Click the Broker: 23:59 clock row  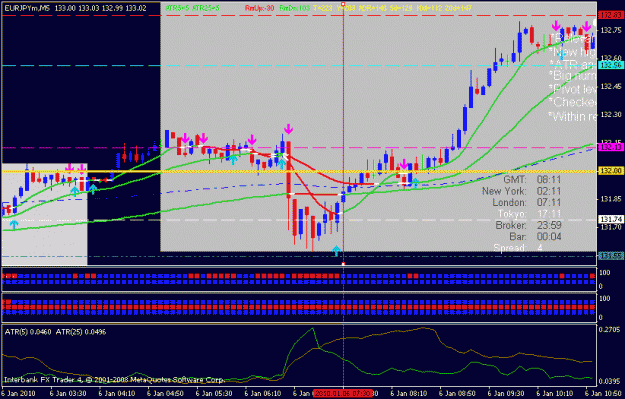[529, 225]
